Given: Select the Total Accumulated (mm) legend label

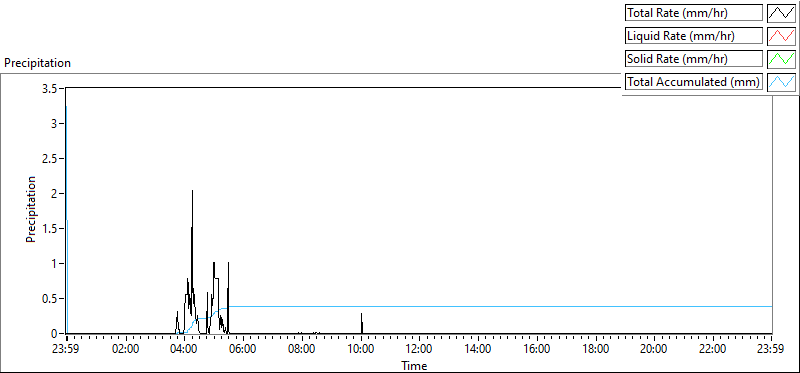Looking at the screenshot, I should 693,82.
